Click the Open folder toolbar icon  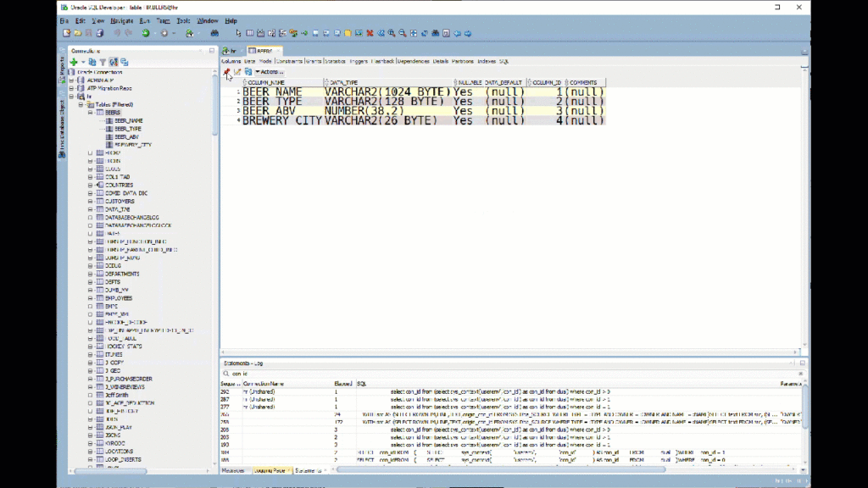[x=78, y=33]
